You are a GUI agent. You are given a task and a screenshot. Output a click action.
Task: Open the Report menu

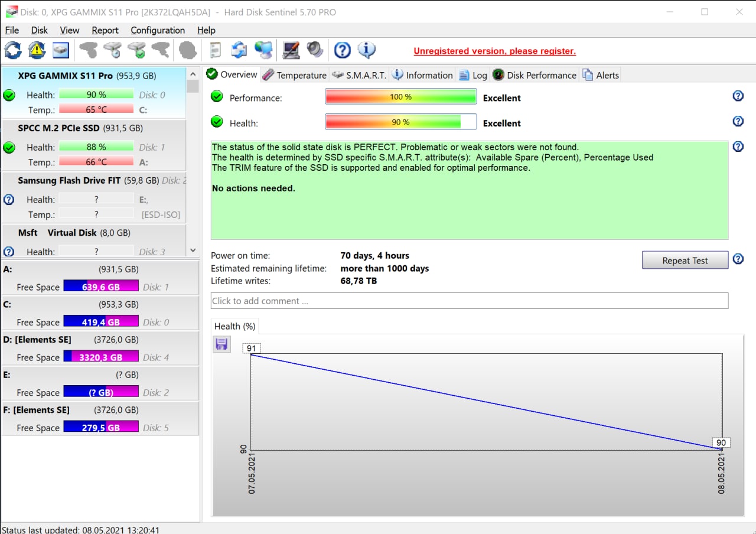point(105,30)
